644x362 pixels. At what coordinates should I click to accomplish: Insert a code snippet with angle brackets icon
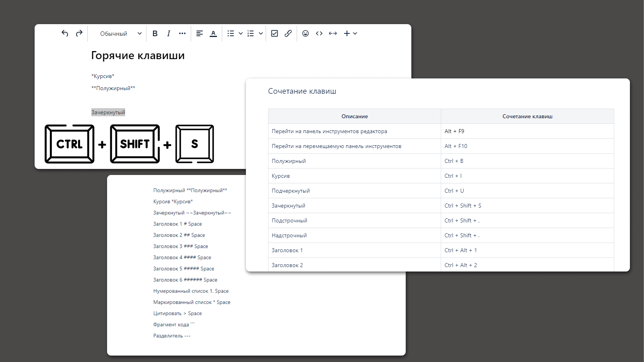319,34
